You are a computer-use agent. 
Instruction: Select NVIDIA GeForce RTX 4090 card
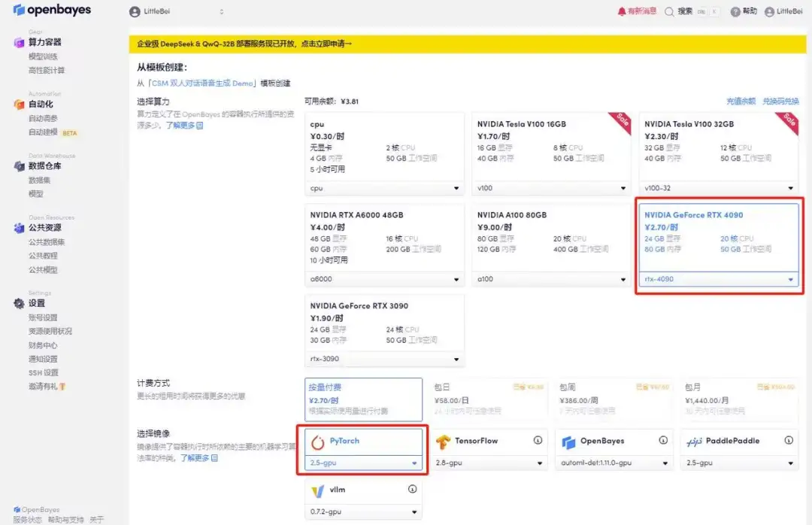point(719,244)
